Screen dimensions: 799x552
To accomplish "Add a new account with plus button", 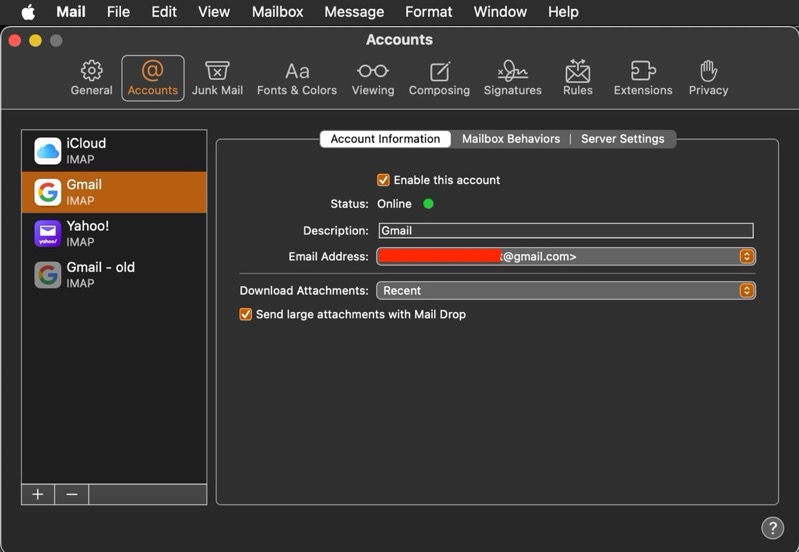I will pos(38,494).
